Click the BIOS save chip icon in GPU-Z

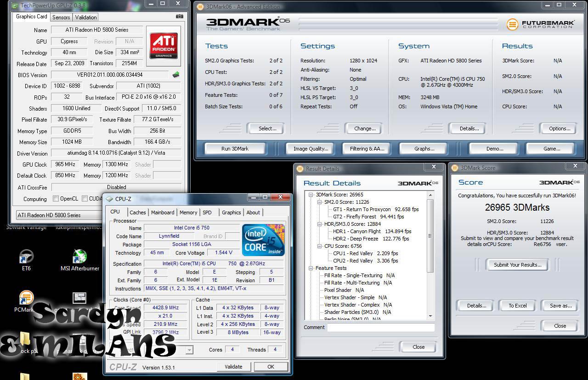click(x=175, y=74)
